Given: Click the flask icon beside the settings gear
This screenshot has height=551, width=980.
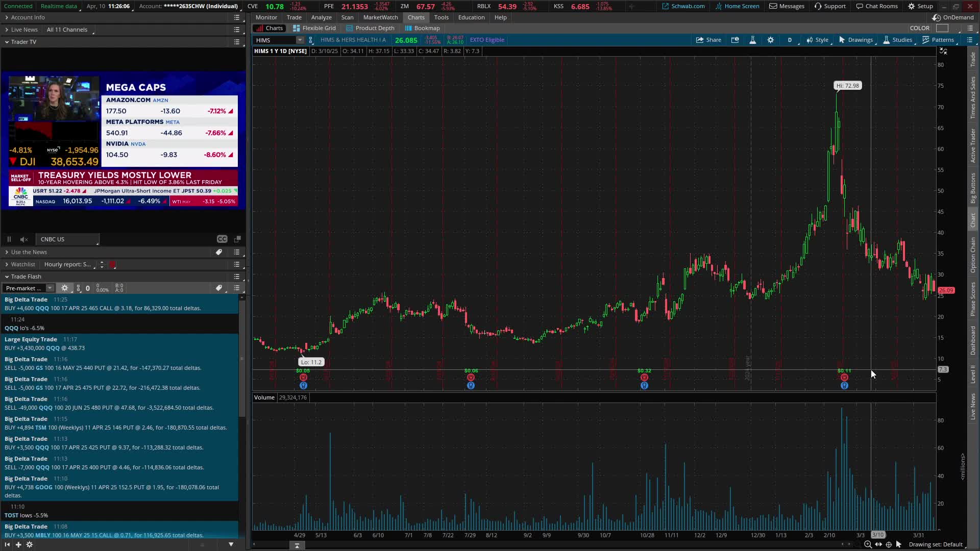Looking at the screenshot, I should [752, 40].
